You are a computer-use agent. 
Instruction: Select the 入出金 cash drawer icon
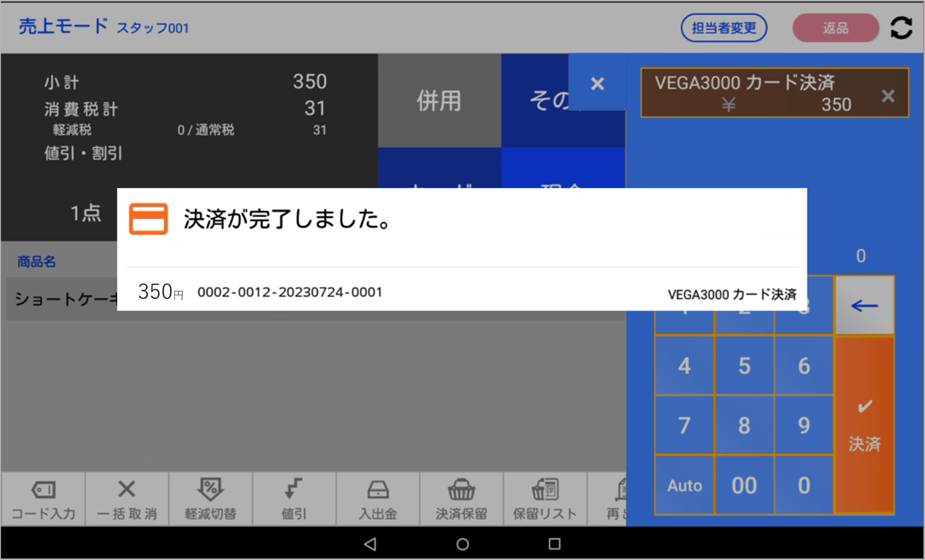[378, 499]
